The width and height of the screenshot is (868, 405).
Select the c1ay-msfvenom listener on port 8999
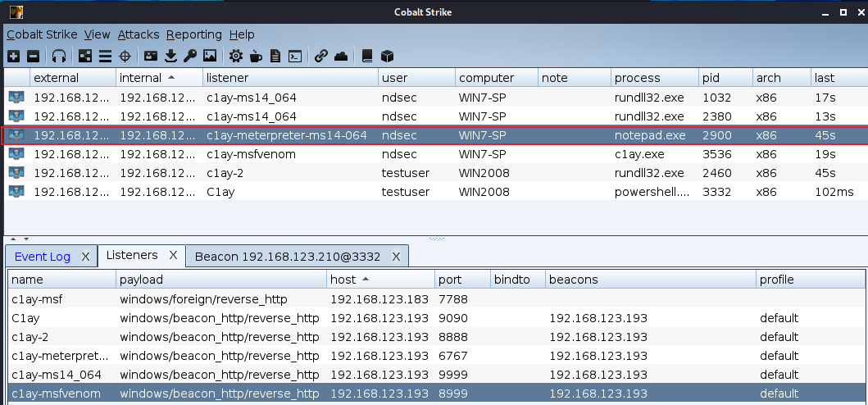(x=436, y=394)
